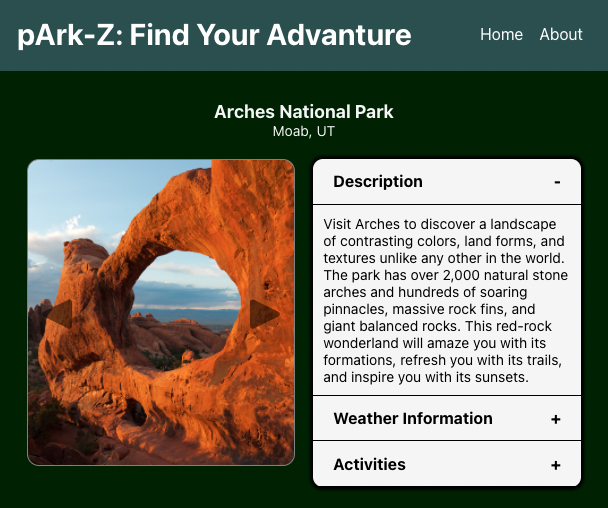The width and height of the screenshot is (608, 508).
Task: Expand Weather Information with the plus icon
Action: (x=556, y=419)
